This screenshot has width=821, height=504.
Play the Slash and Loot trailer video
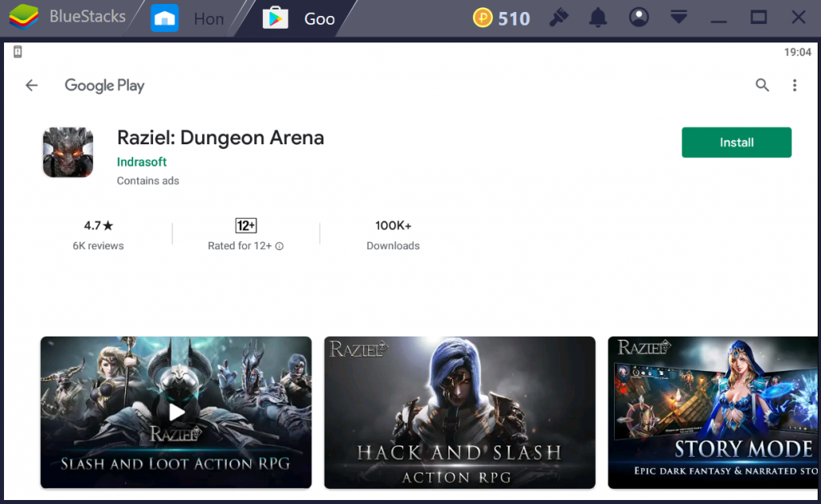[176, 413]
